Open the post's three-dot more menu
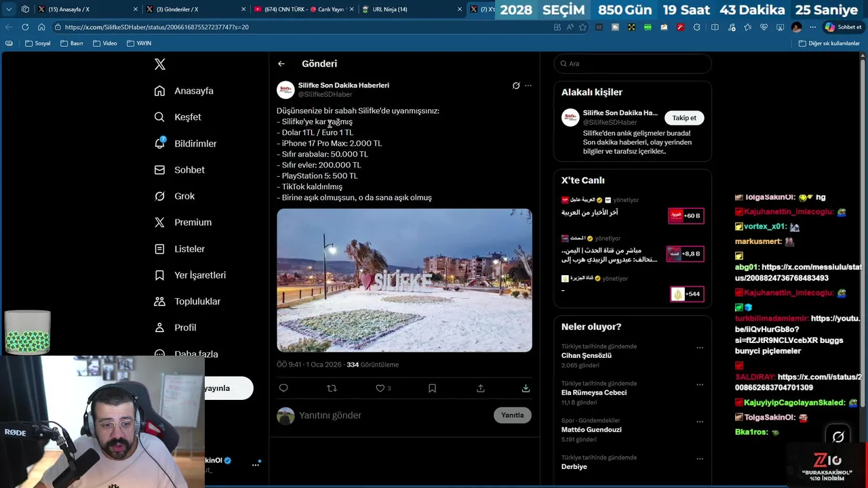868x488 pixels. click(528, 85)
